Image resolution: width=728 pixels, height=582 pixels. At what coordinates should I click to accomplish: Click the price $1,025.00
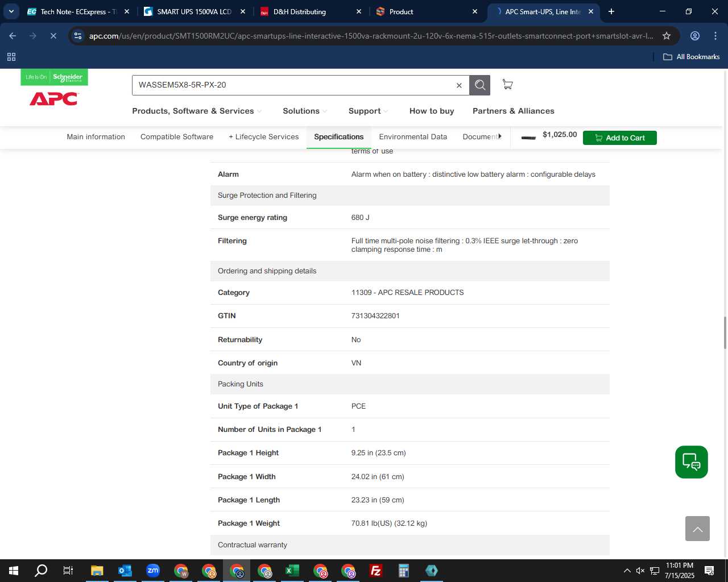[560, 135]
